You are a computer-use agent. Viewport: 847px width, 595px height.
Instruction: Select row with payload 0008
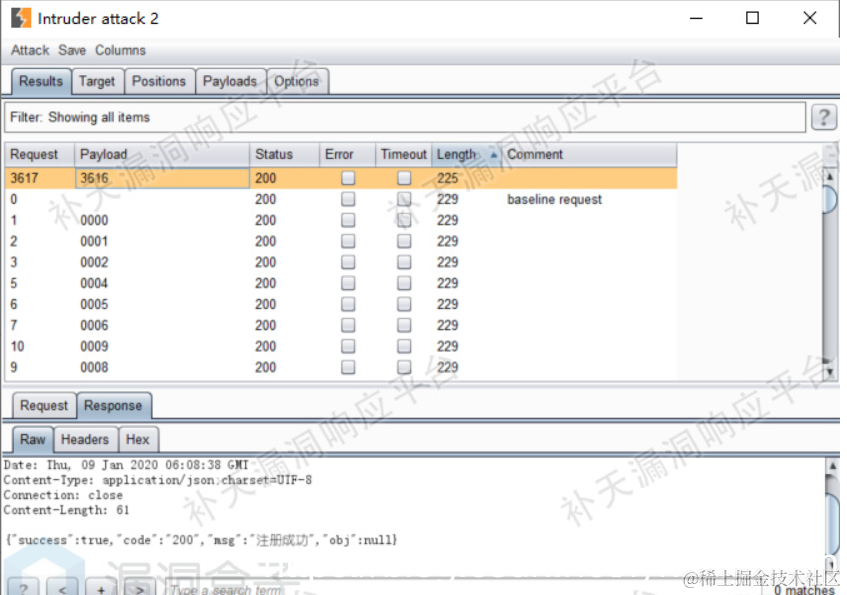[x=340, y=367]
